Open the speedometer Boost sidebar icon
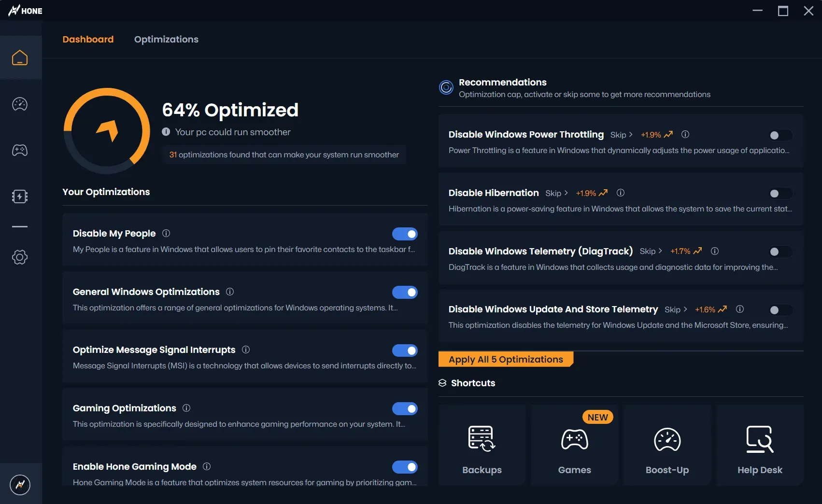This screenshot has height=504, width=822. [x=20, y=104]
